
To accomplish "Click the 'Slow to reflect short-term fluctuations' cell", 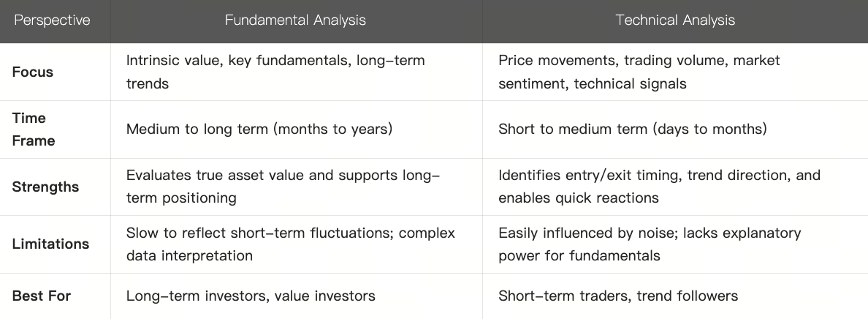I will tap(290, 244).
